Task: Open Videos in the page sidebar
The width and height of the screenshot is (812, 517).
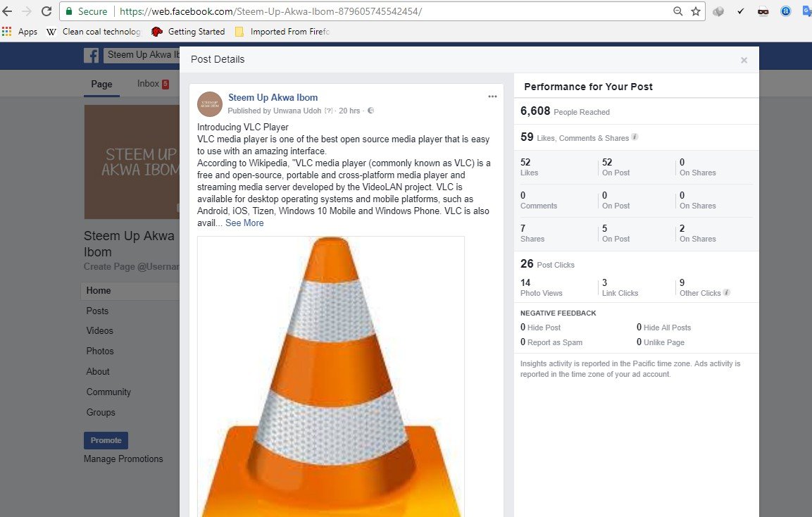Action: point(99,330)
